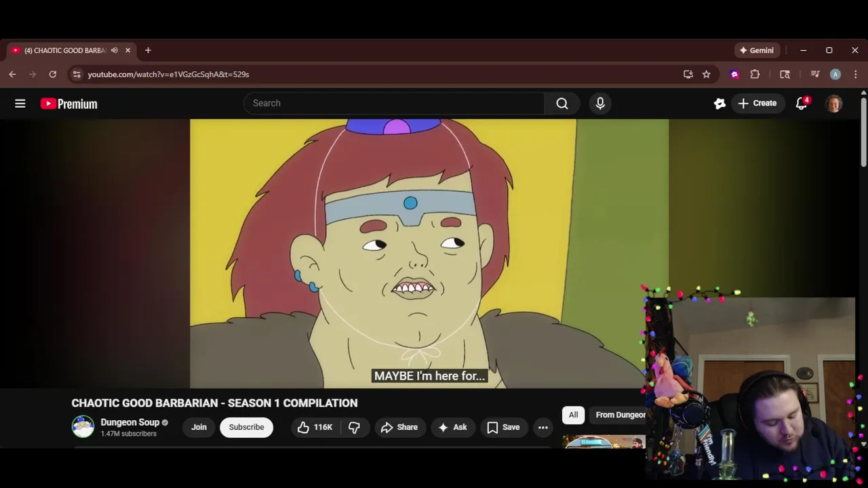The image size is (868, 488).
Task: Click the Subscribe button
Action: [246, 427]
